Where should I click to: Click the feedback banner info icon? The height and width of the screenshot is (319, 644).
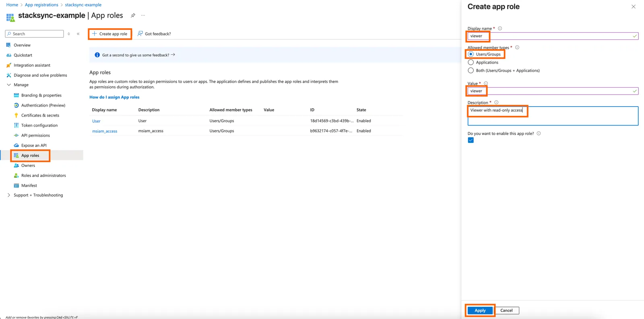(x=97, y=55)
